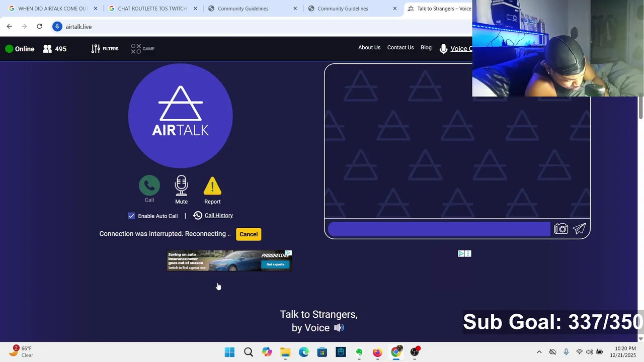
Task: Click the Progressive ad Get a quote button
Action: pyautogui.click(x=275, y=264)
